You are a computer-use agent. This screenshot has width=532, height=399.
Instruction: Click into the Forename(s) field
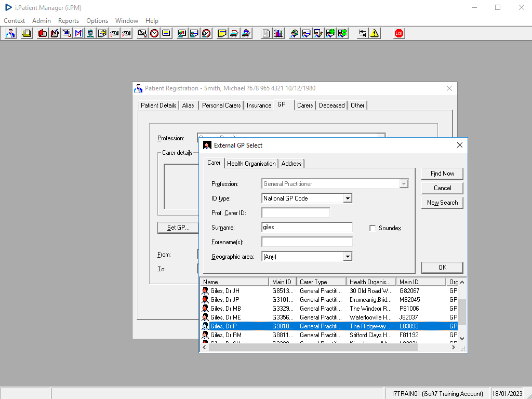307,242
